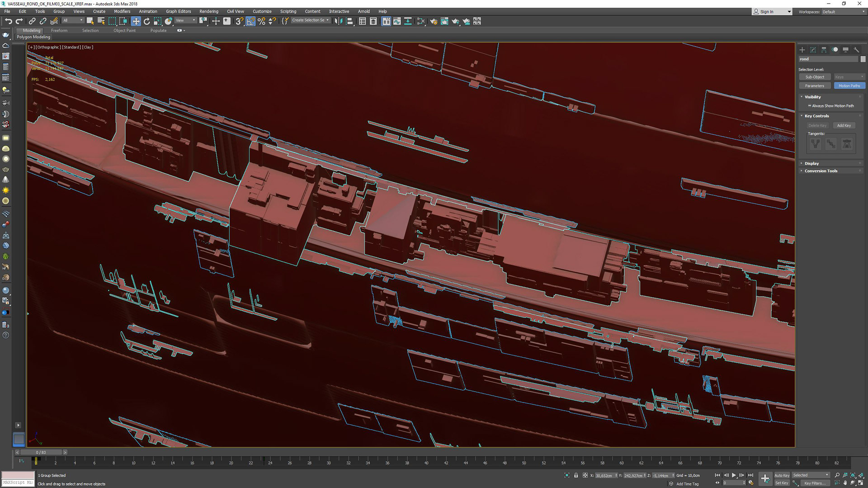
Task: Click the Redo arrow icon
Action: coord(19,21)
